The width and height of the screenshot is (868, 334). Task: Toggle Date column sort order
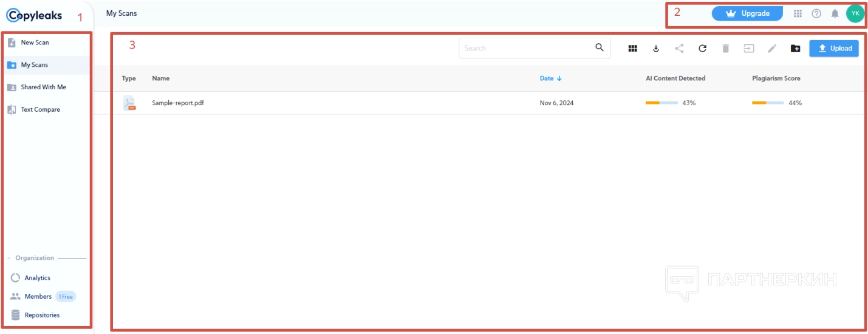pyautogui.click(x=551, y=78)
